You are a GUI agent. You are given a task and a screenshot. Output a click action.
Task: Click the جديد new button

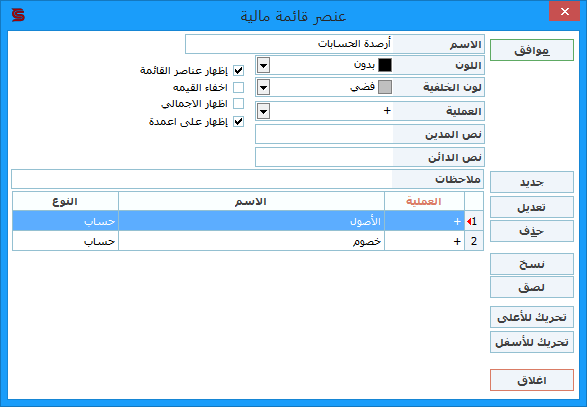coord(532,182)
